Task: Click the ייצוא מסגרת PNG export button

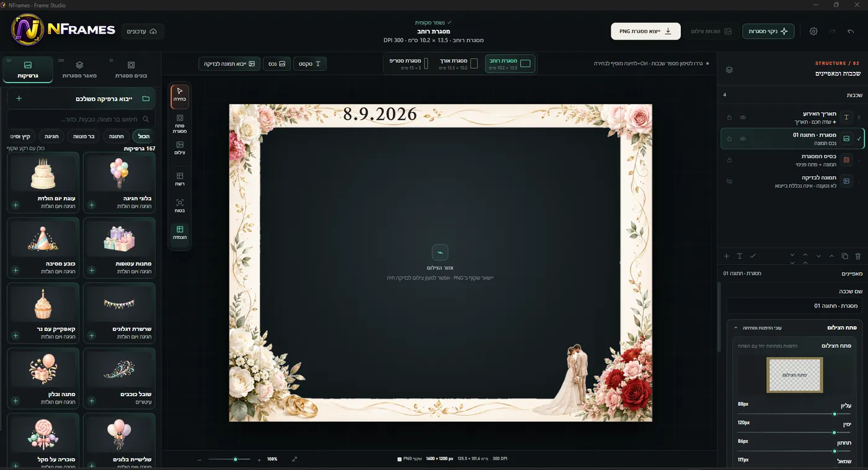Action: pos(645,31)
